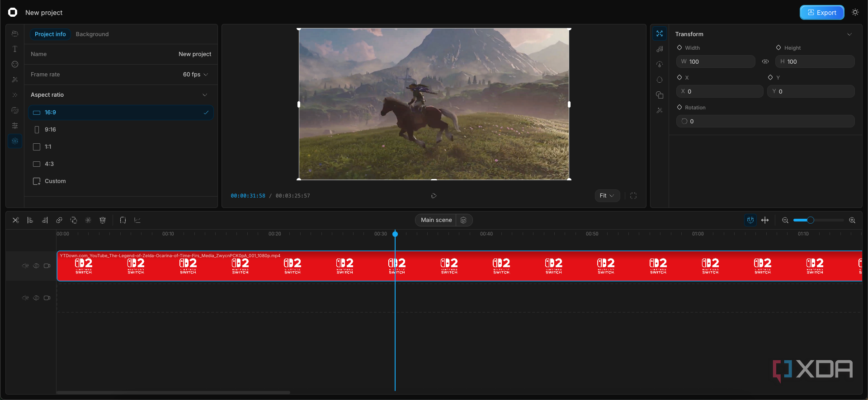Click the Fit timeline to width arrows icon

(x=765, y=220)
